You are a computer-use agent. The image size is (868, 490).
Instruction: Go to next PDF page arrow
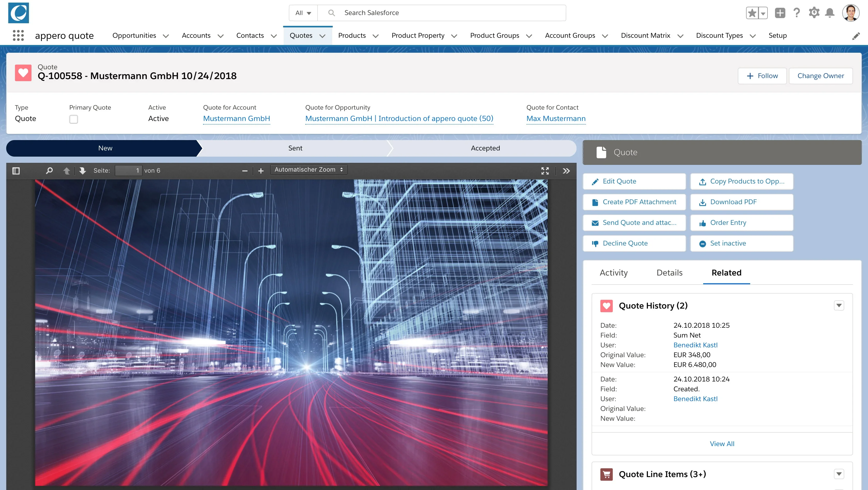[x=82, y=171]
